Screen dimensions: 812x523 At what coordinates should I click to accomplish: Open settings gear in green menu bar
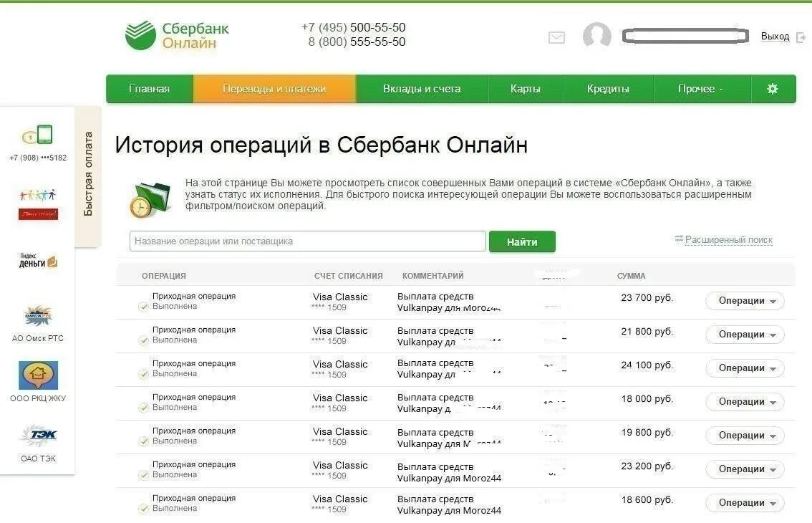(x=772, y=89)
